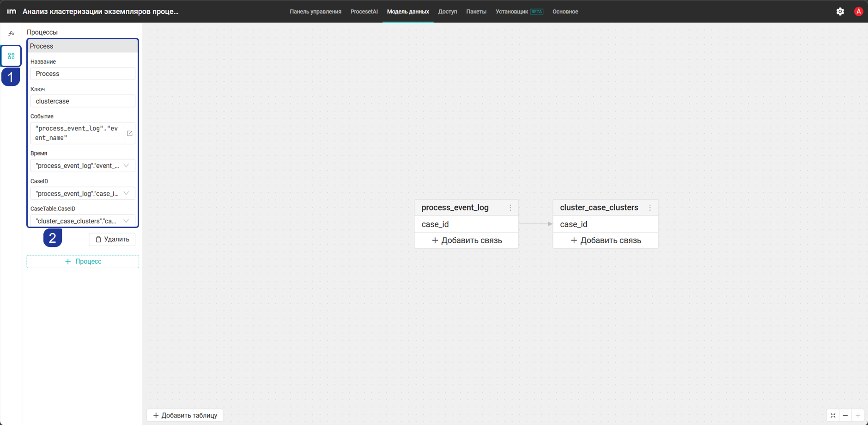Open cluster_case_clusters table options menu
Screen dimensions: 868x425
pos(650,208)
